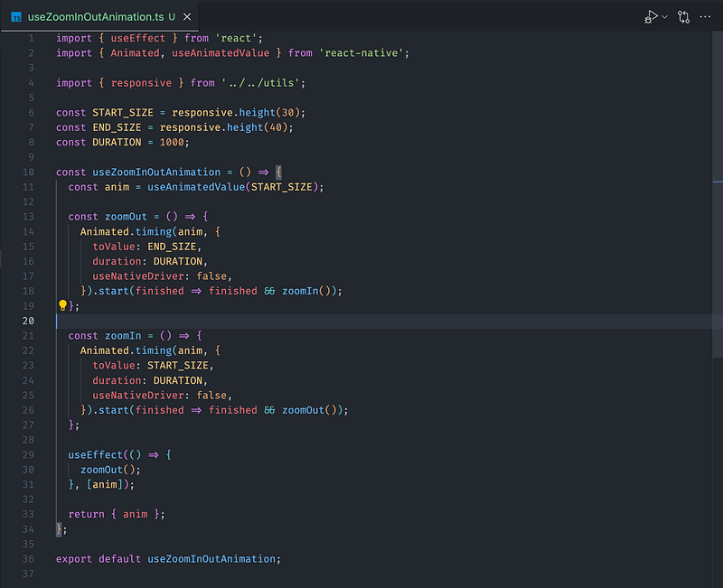Click the highlighted opening brace on line 10
The width and height of the screenshot is (723, 588).
point(278,172)
